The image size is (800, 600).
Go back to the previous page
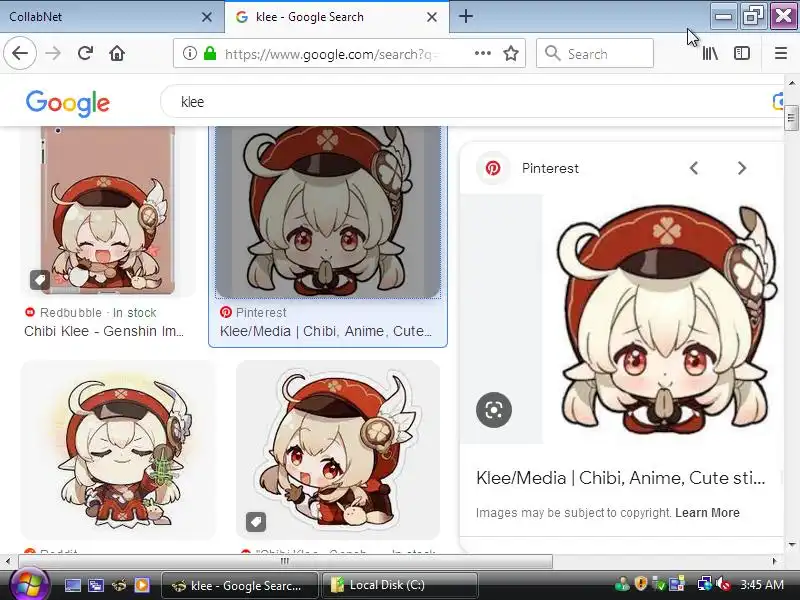[20, 53]
